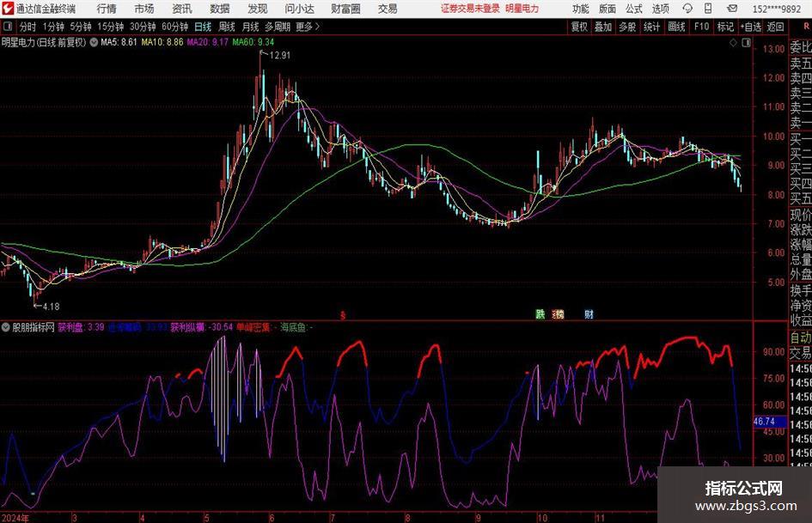Open the 财富圈 menu

345,9
